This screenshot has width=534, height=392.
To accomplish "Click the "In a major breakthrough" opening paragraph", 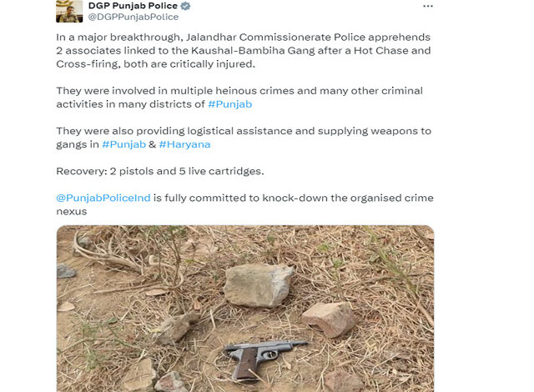I will pos(244,50).
